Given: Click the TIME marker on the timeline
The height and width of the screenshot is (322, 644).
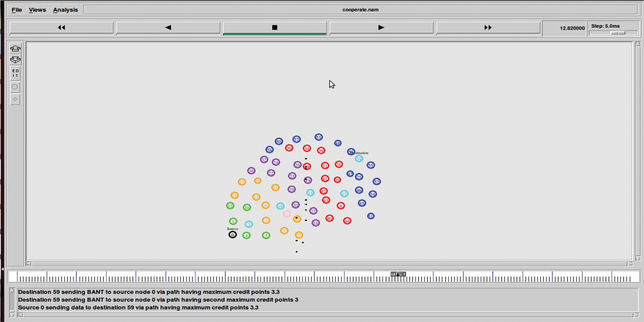Looking at the screenshot, I should (398, 274).
